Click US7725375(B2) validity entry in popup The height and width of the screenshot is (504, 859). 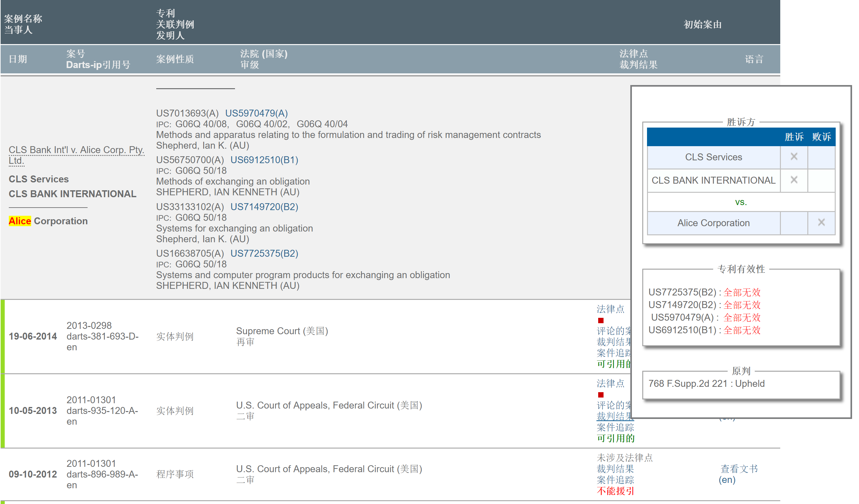(x=705, y=292)
